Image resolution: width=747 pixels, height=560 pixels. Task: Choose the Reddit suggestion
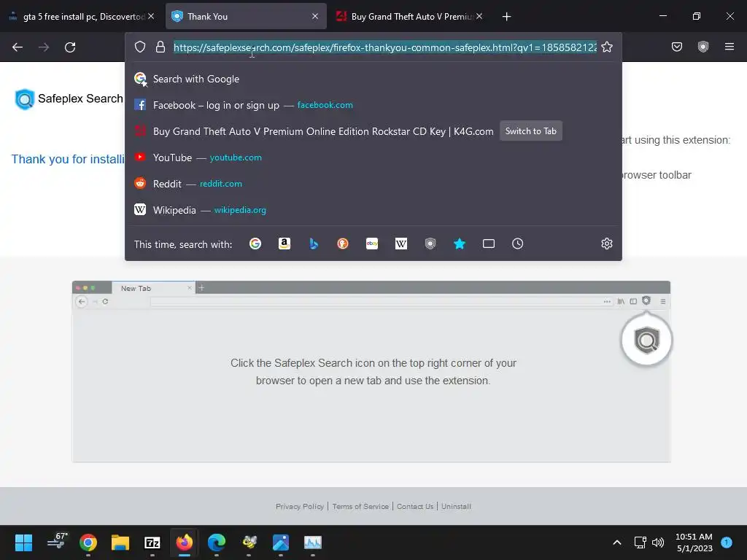tap(373, 184)
